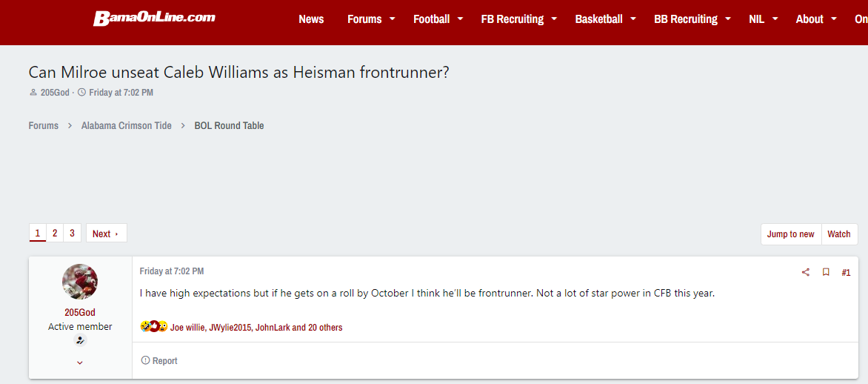Expand the NIL dropdown arrow
Image resolution: width=868 pixels, height=384 pixels.
[x=775, y=19]
